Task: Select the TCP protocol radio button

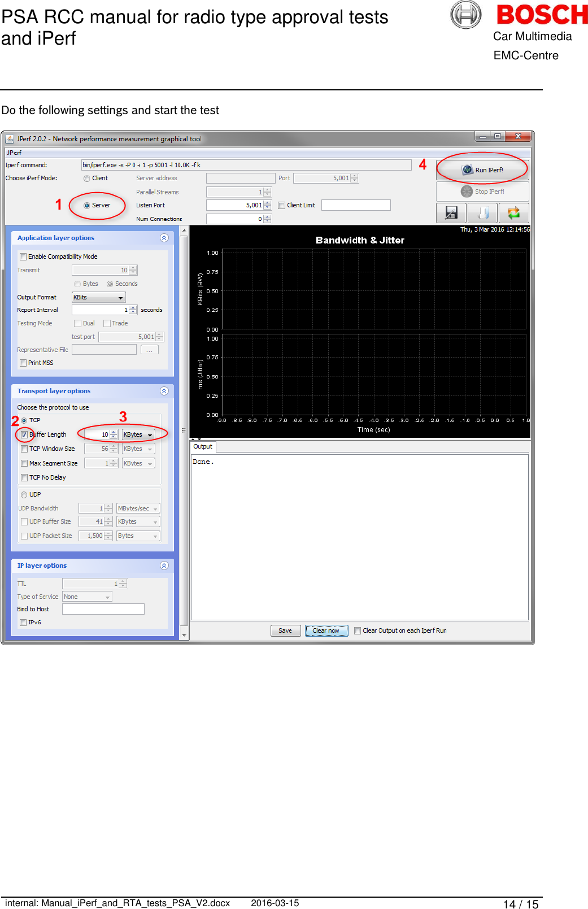Action: coord(24,420)
